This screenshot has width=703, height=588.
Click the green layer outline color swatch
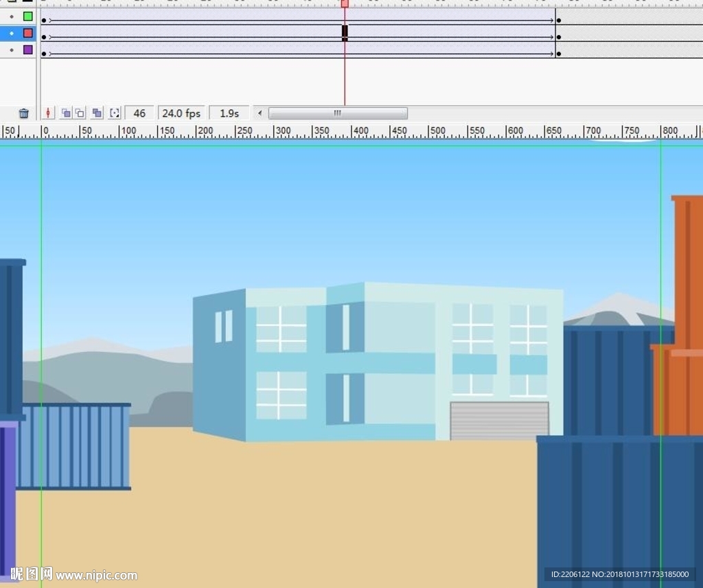27,16
